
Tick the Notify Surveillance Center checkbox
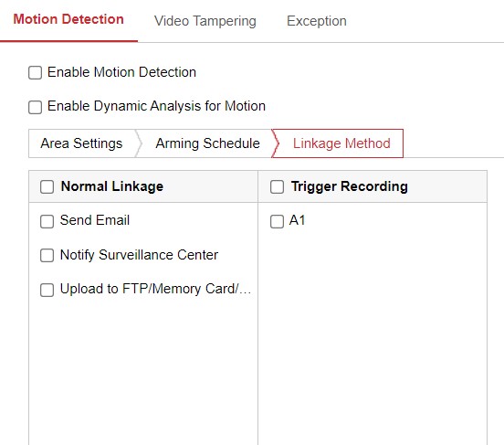point(47,256)
